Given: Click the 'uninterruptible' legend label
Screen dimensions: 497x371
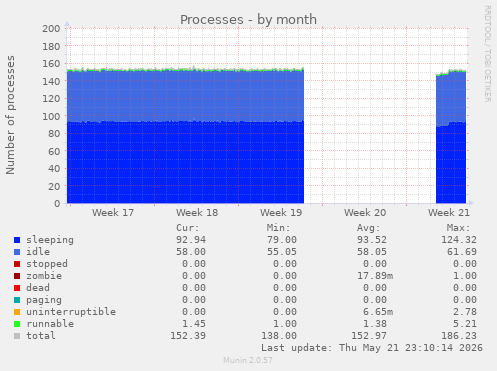Looking at the screenshot, I should tap(71, 312).
